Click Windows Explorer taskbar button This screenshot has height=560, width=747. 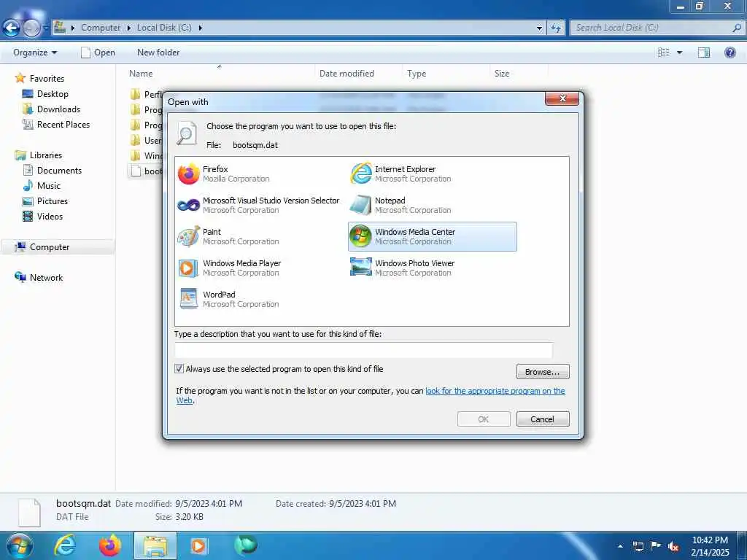pyautogui.click(x=155, y=545)
